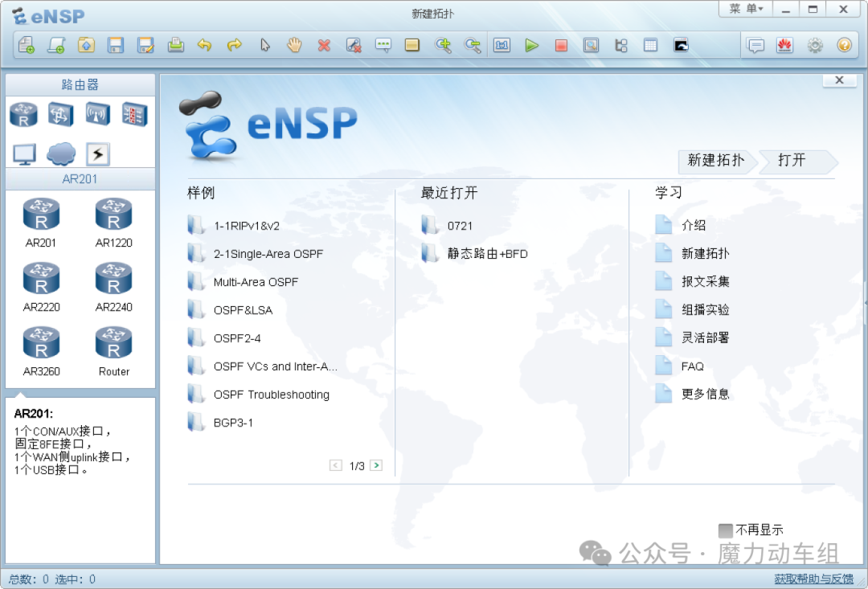The image size is (868, 589).
Task: Click the 新建拓扑 button
Action: pos(716,161)
